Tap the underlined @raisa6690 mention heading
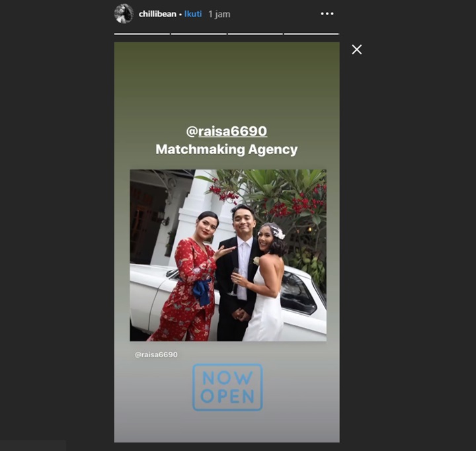476x451 pixels. tap(227, 131)
